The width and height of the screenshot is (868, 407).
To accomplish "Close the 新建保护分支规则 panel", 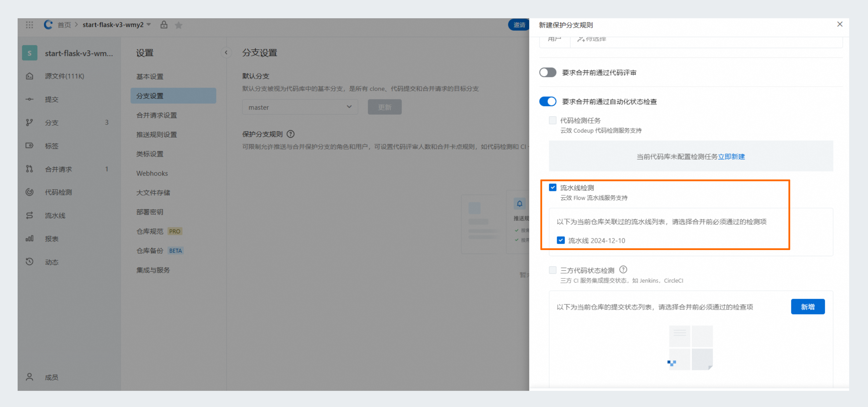I will click(x=840, y=24).
